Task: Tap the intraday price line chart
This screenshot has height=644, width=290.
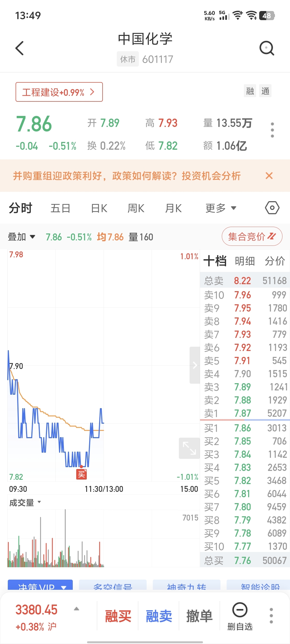Action: click(104, 365)
